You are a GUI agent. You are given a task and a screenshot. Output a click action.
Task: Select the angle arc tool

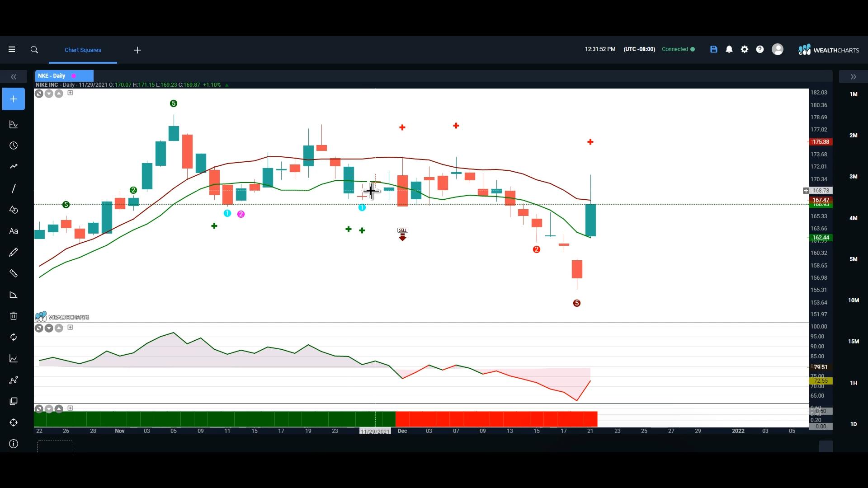pyautogui.click(x=14, y=295)
